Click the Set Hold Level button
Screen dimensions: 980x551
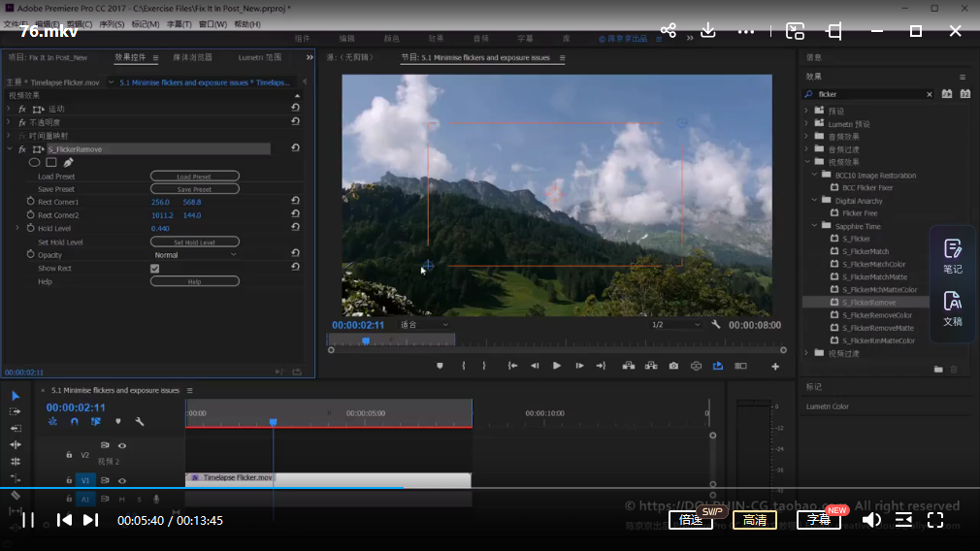(195, 242)
